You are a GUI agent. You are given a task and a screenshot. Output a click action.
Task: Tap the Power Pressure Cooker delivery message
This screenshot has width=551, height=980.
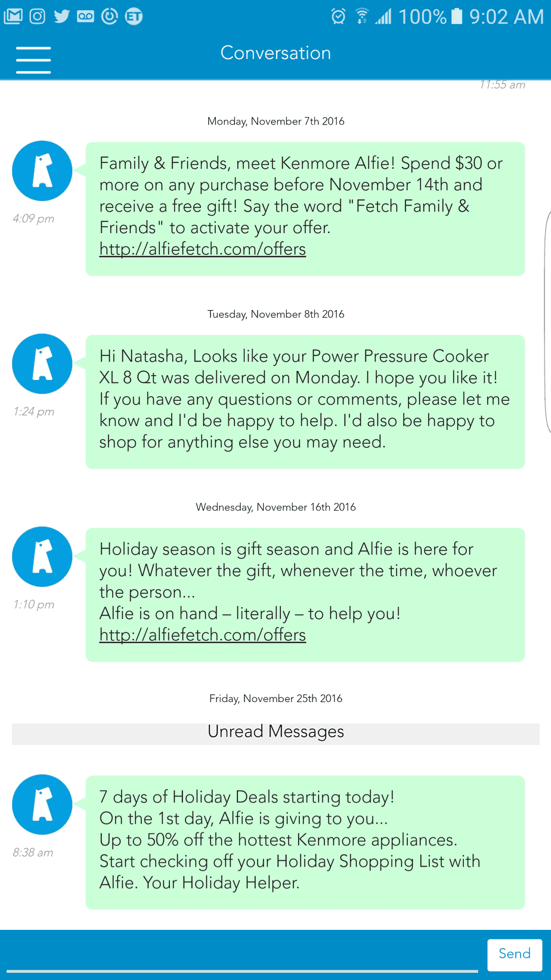tap(305, 400)
